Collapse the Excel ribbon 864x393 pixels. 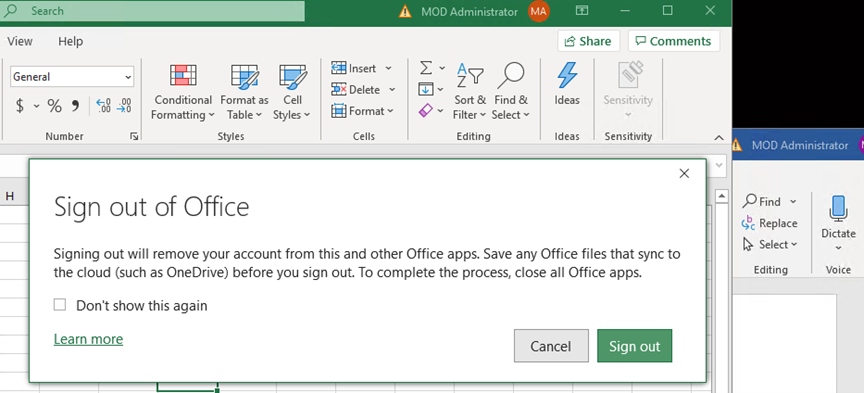(x=719, y=137)
